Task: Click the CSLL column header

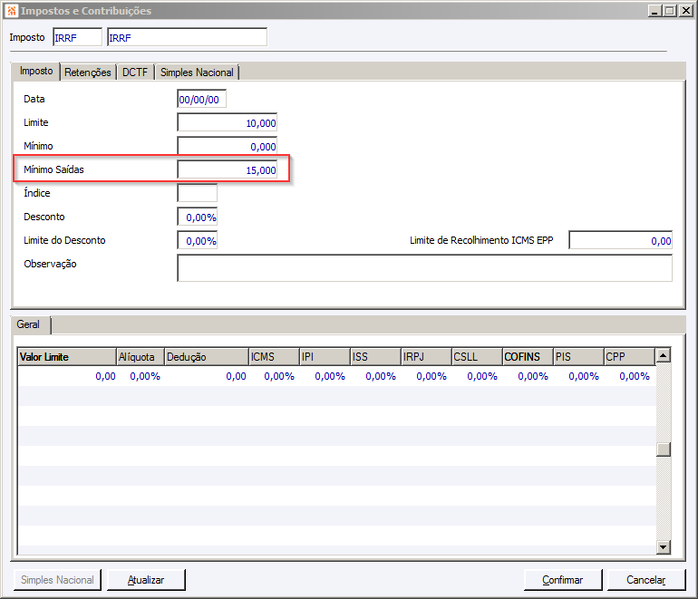Action: tap(477, 357)
